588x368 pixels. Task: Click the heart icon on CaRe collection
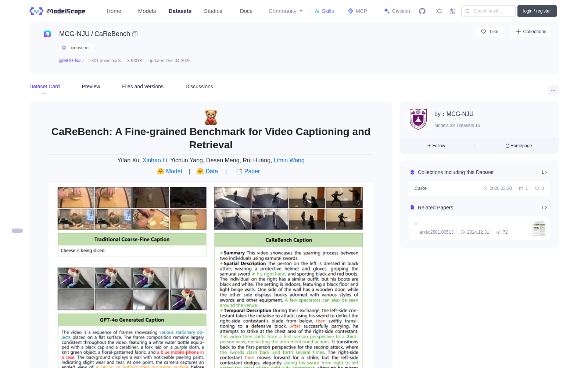pyautogui.click(x=537, y=188)
